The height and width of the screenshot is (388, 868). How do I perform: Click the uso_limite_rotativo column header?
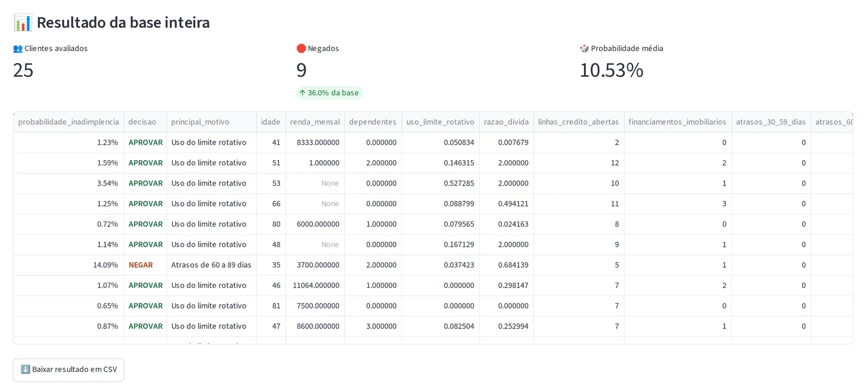coord(440,122)
